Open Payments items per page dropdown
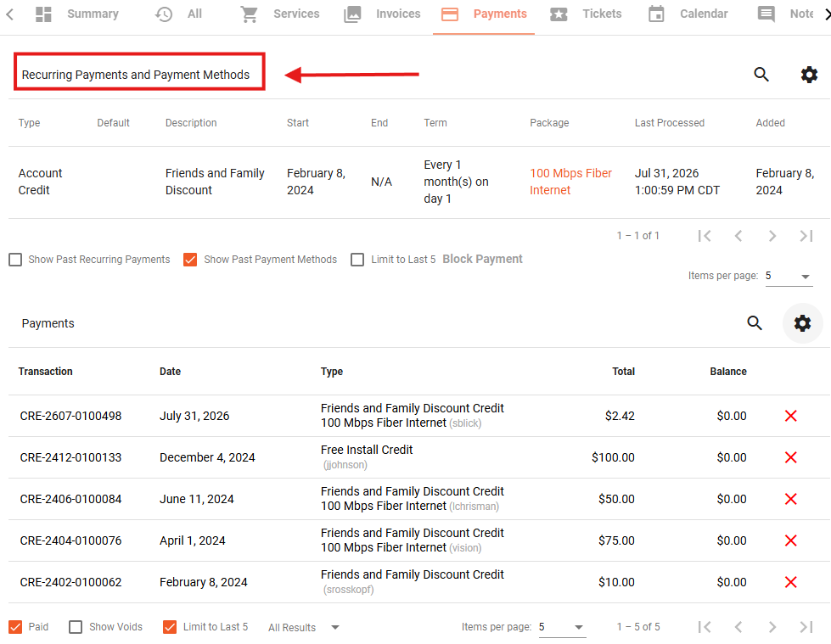Viewport: 831px width, 644px height. pos(562,627)
